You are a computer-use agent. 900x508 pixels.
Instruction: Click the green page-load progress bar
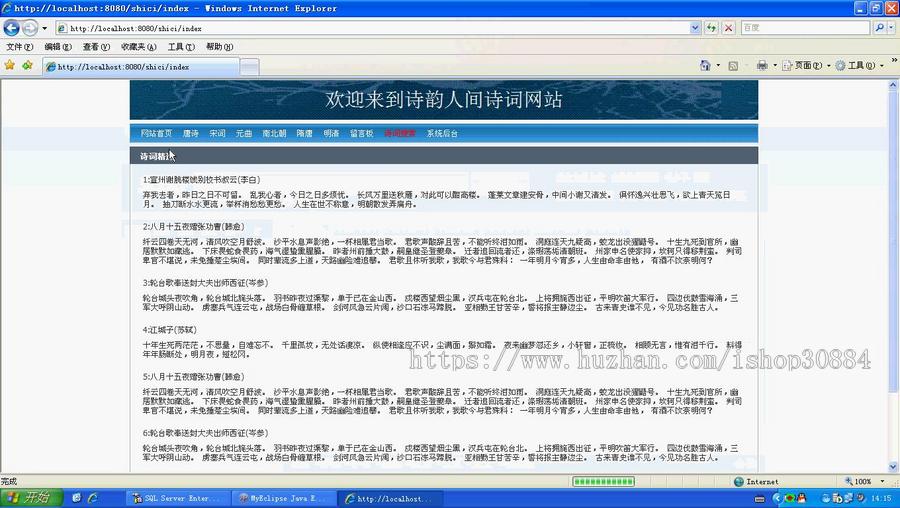603,482
